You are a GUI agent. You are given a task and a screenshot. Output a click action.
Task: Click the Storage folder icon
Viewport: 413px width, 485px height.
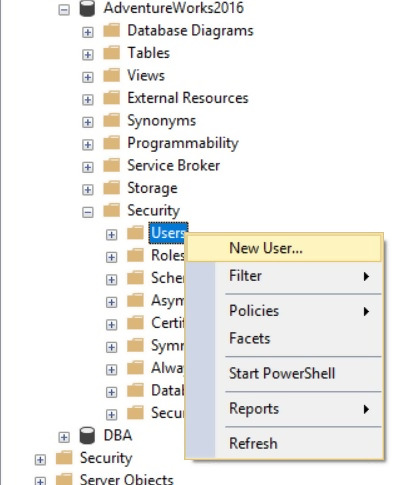click(x=112, y=188)
